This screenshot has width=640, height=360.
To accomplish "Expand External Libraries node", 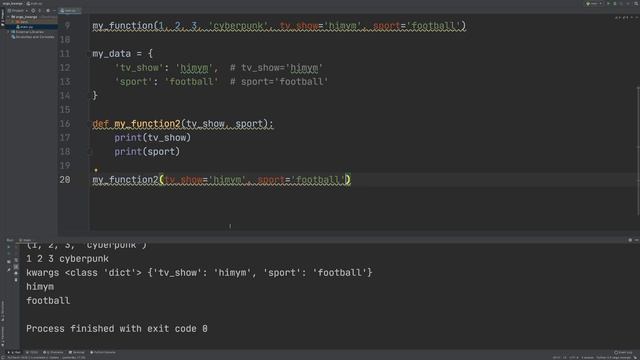I will tap(8, 32).
